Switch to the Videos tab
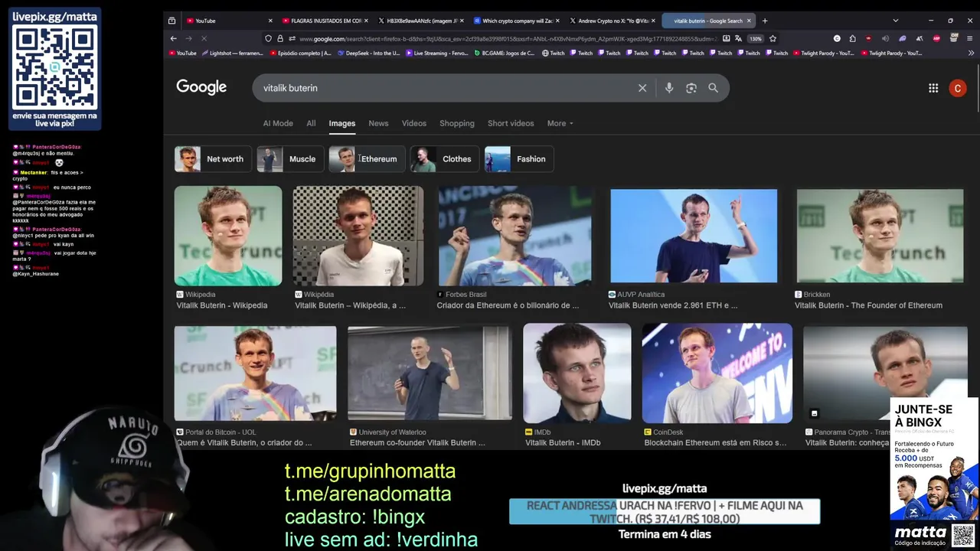This screenshot has height=551, width=980. point(414,123)
